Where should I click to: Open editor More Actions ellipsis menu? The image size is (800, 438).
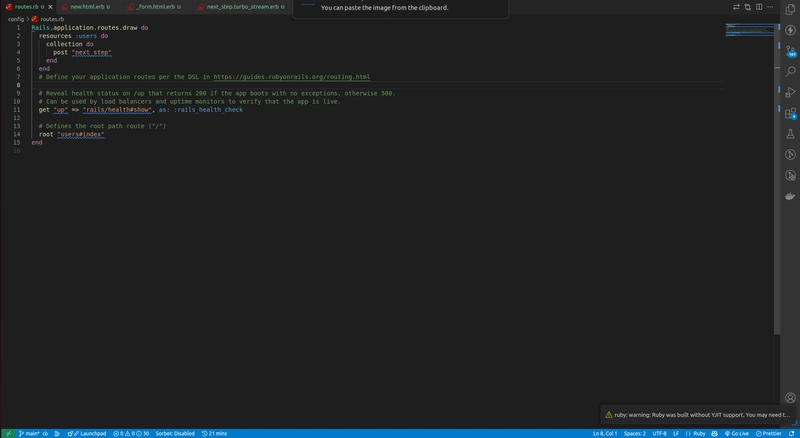pos(770,7)
